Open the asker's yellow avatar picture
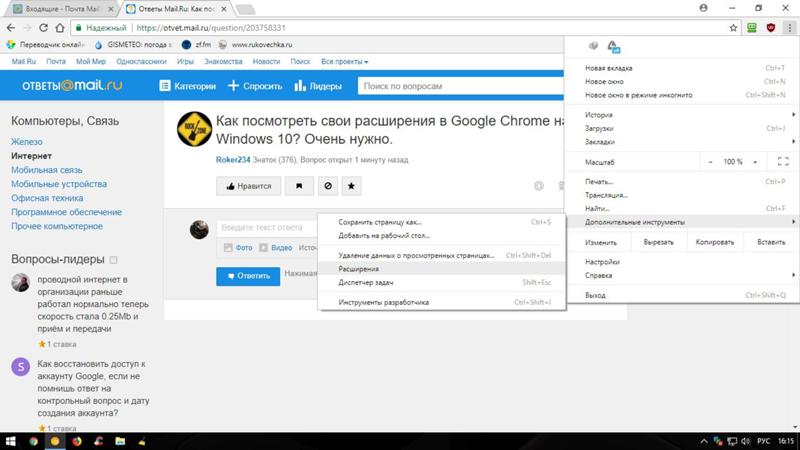This screenshot has width=800, height=450. 194,129
